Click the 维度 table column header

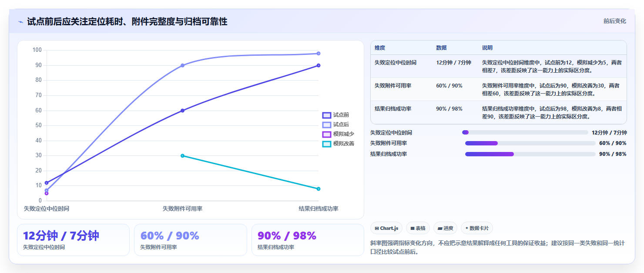point(380,48)
